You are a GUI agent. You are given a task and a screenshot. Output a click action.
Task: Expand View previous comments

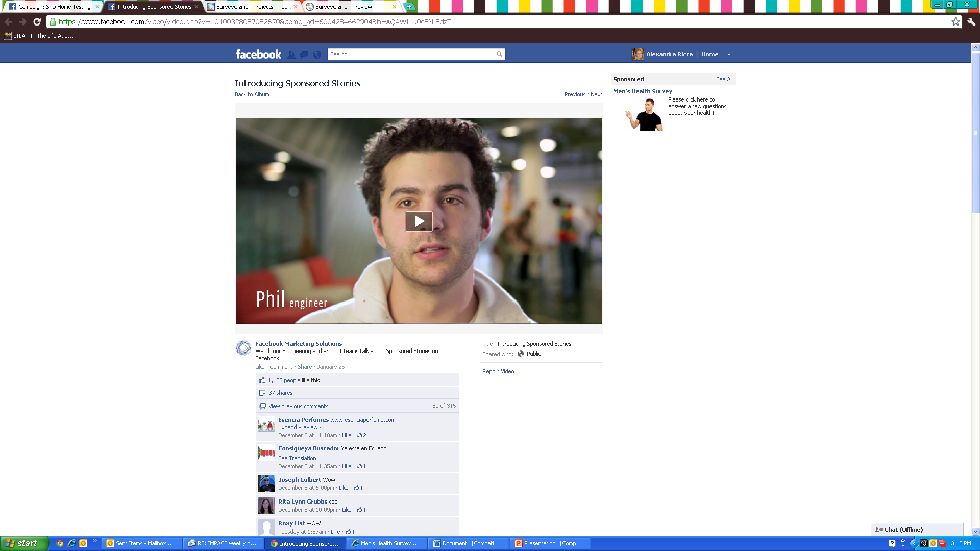(x=298, y=406)
